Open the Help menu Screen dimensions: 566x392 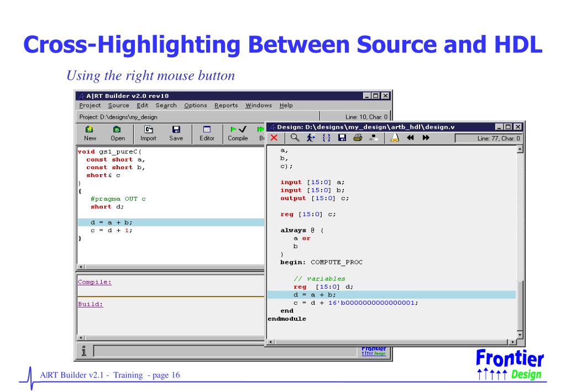coord(286,106)
